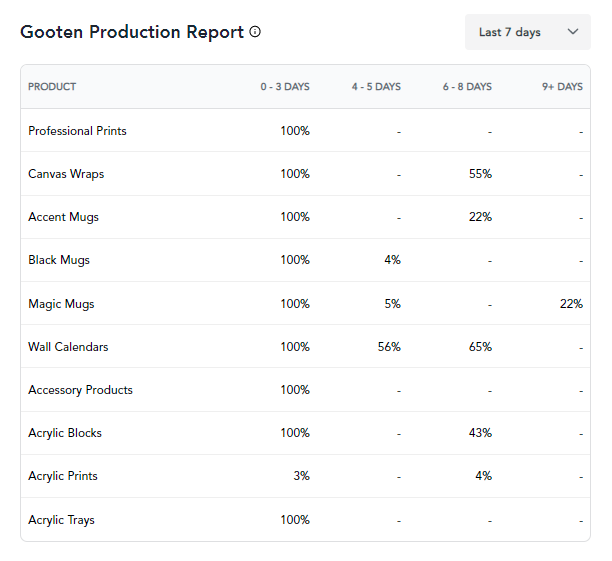The image size is (612, 561).
Task: Select the Accent Mugs row label
Action: point(63,217)
